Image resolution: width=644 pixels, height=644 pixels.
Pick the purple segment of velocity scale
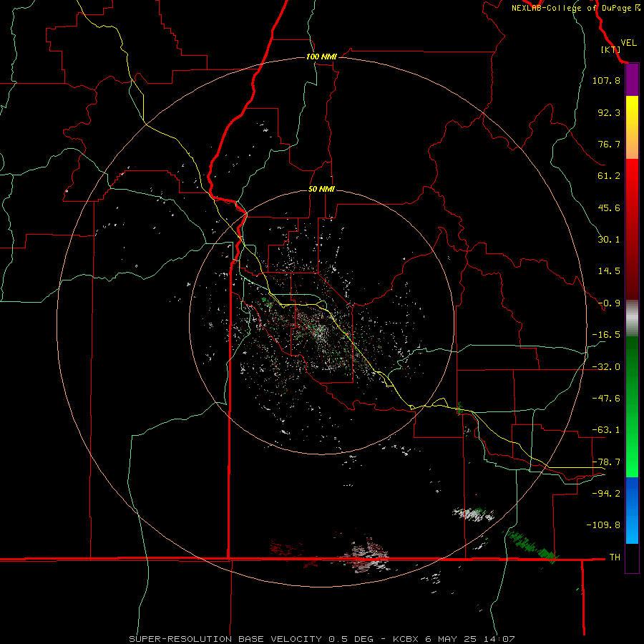[x=632, y=79]
